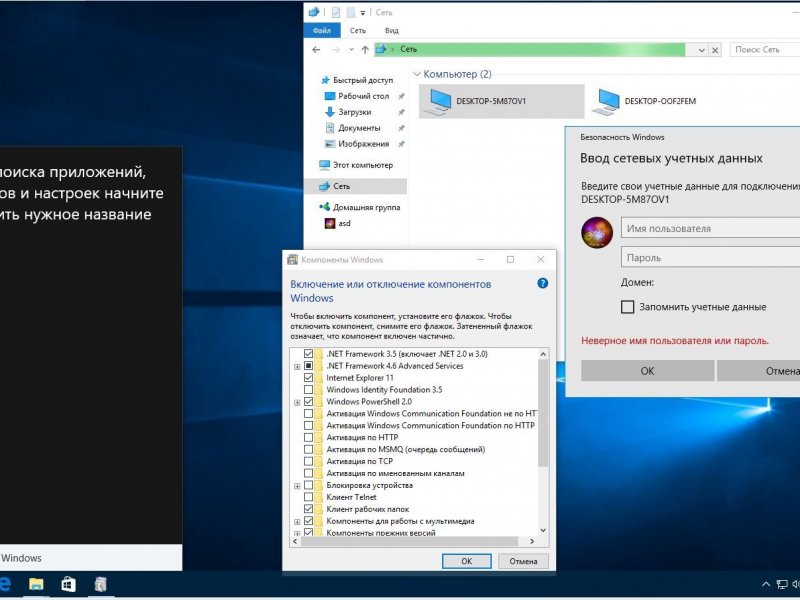This screenshot has width=800, height=600.
Task: Click the components list scroll up arrow
Action: tap(543, 354)
